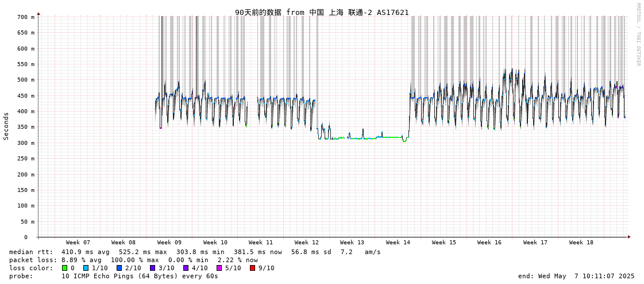Click the Week 07 axis label
The height and width of the screenshot is (284, 644).
point(78,243)
